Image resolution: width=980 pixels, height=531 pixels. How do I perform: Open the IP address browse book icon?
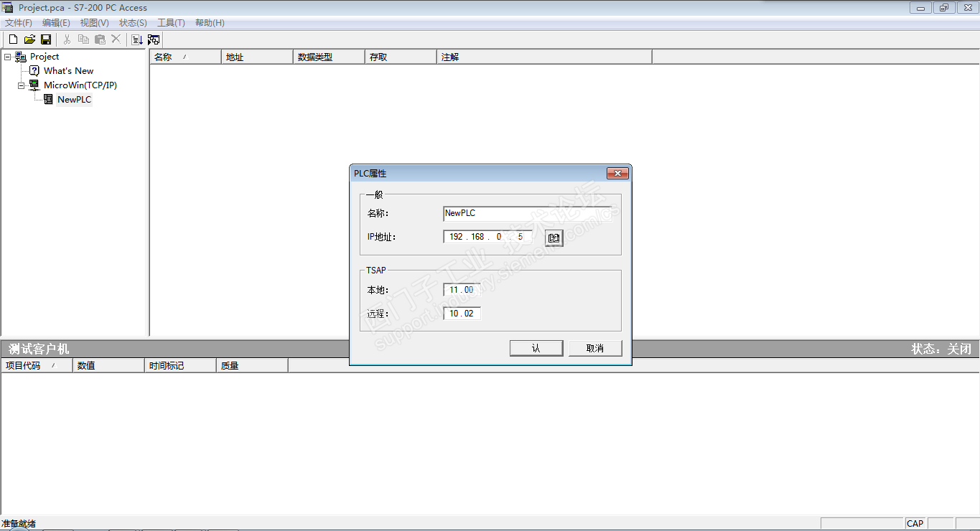pyautogui.click(x=554, y=238)
